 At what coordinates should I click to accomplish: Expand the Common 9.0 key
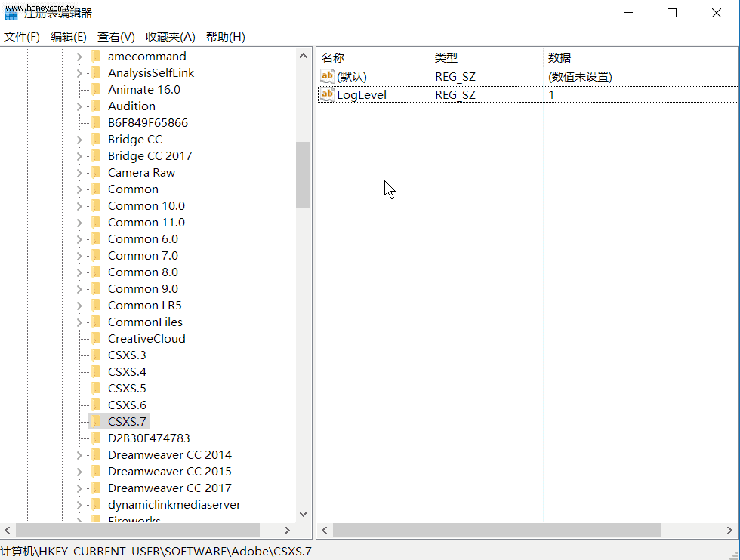point(79,289)
